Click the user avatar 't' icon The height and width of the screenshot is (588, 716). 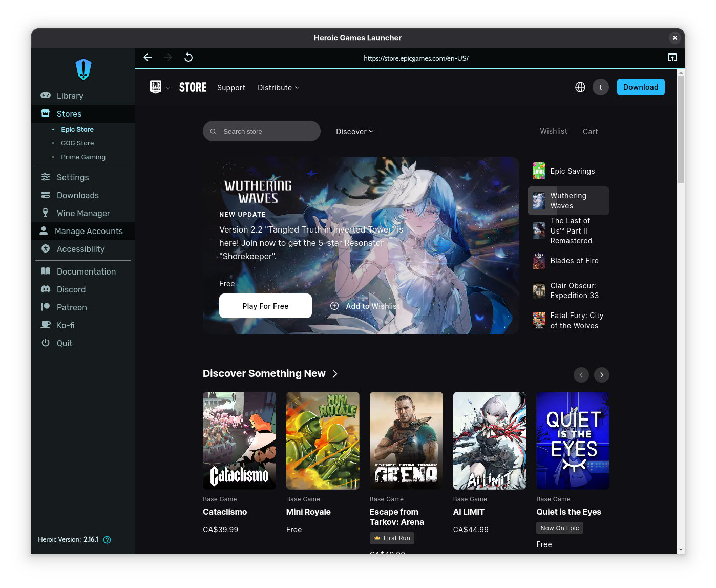coord(600,87)
